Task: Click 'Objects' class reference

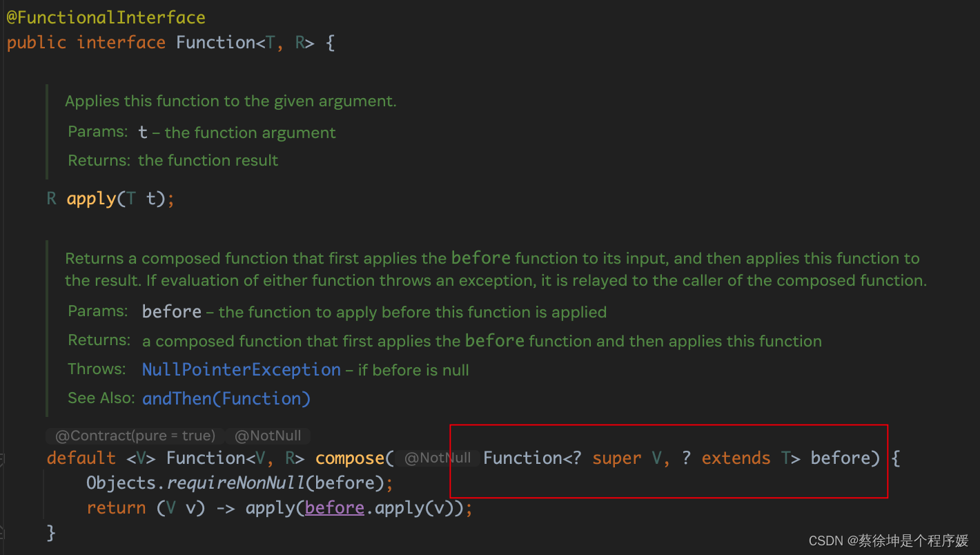Action: pos(121,483)
